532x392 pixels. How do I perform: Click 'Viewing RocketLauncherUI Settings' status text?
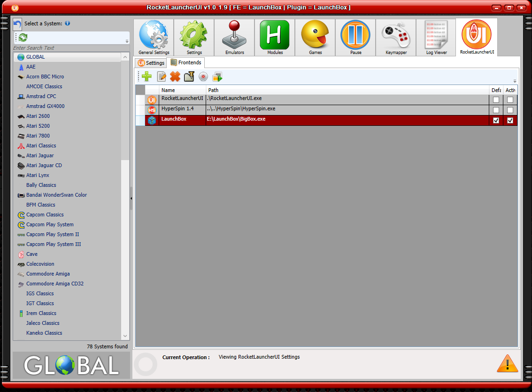point(259,357)
